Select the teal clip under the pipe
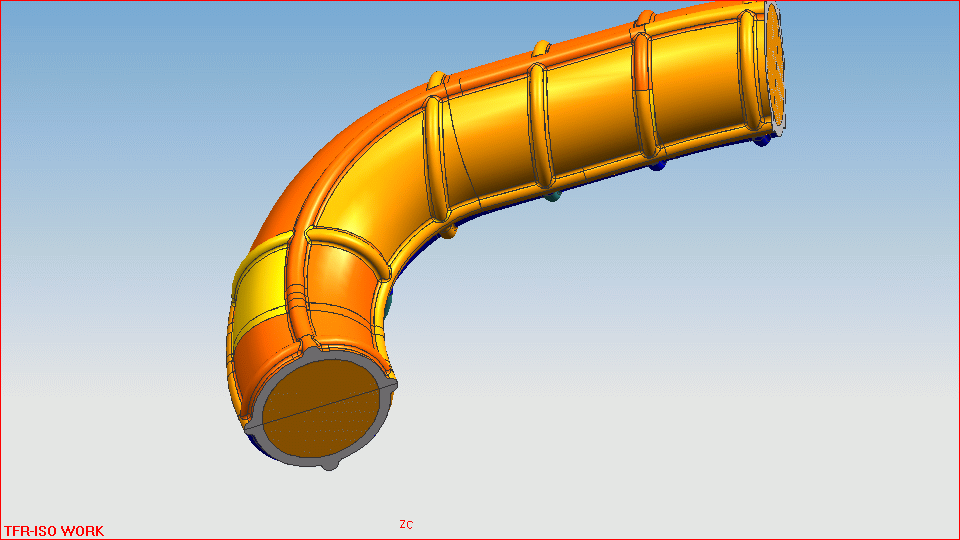The width and height of the screenshot is (960, 540). point(553,196)
